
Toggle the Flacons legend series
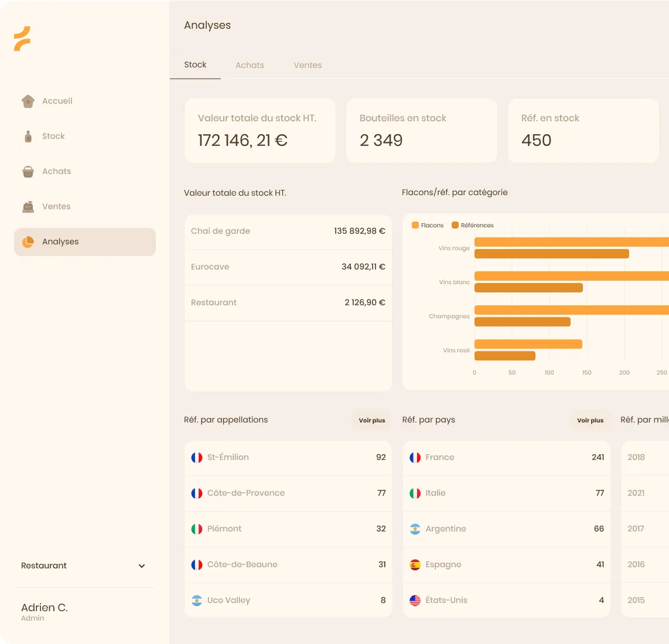coord(428,226)
